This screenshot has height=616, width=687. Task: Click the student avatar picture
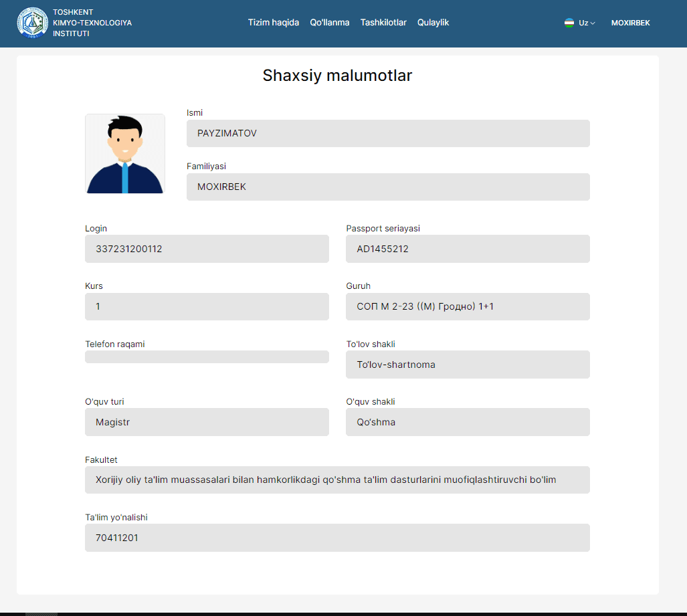click(125, 154)
